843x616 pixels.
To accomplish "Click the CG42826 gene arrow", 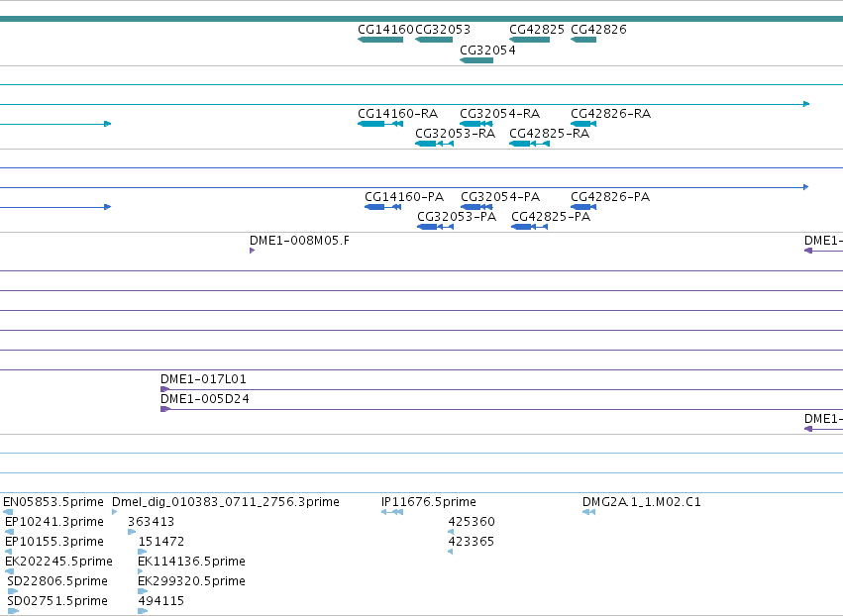I will (x=583, y=40).
